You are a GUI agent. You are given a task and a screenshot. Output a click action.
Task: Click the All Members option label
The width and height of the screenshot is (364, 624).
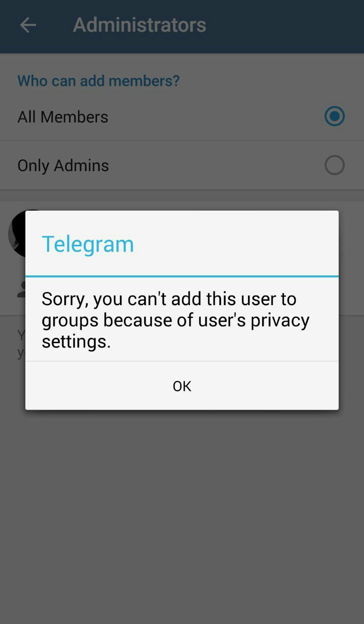(x=63, y=117)
